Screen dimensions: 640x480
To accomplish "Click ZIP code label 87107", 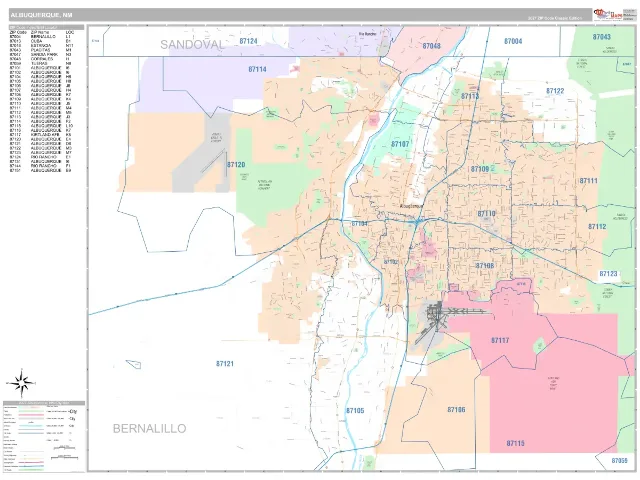I will 400,144.
